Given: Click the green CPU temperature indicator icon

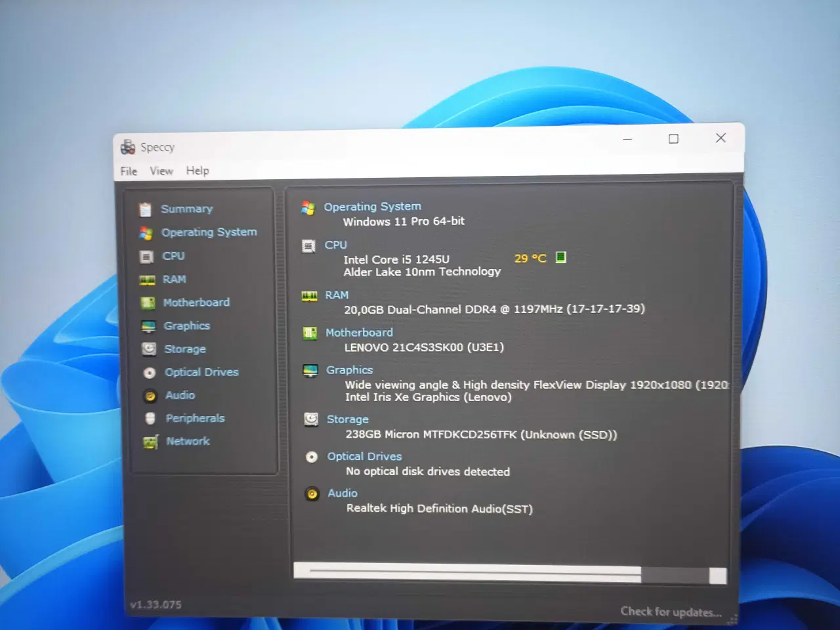Looking at the screenshot, I should 560,257.
